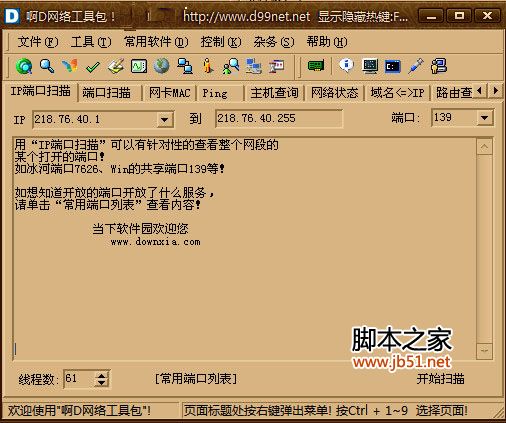Screen dimensions: 506x423
Task: Click the dark screen monitor icon
Action: coord(370,66)
